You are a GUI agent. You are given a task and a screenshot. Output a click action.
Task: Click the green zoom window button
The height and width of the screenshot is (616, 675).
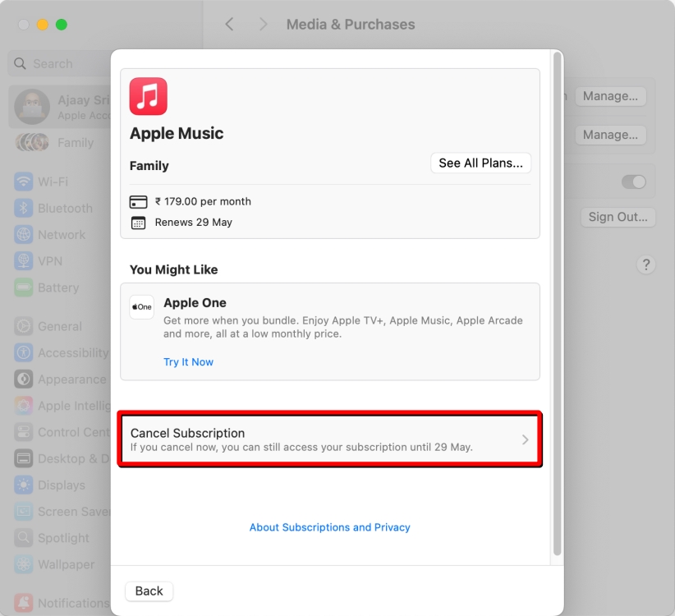pyautogui.click(x=62, y=25)
